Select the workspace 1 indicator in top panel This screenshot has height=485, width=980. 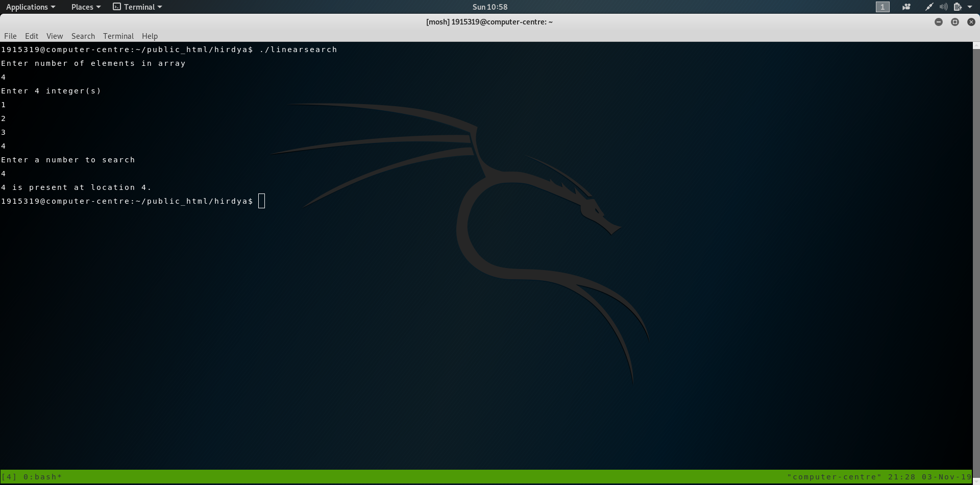click(883, 7)
